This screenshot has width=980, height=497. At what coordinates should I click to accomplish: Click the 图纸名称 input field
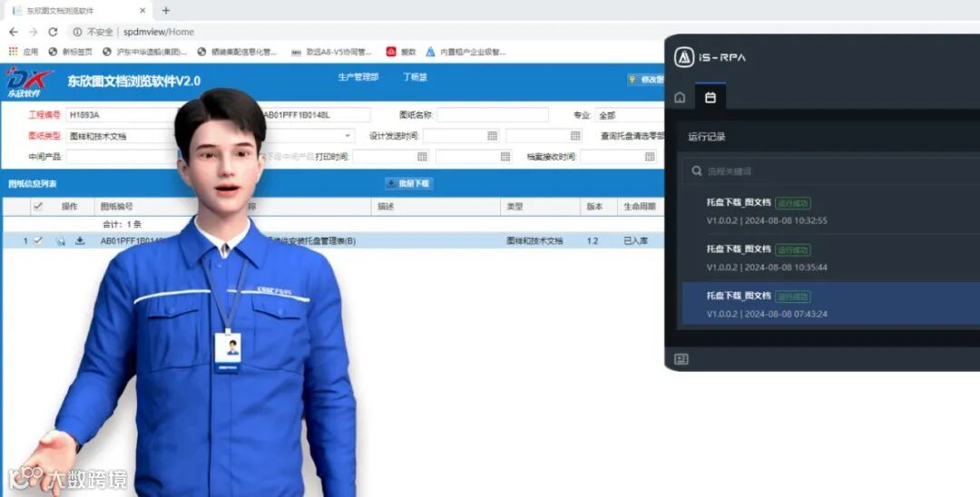493,115
